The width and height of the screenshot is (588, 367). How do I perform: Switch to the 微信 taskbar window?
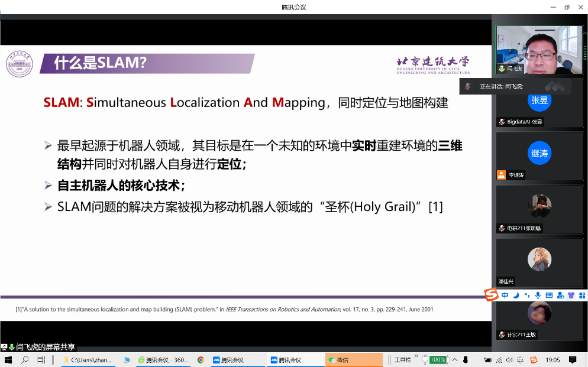pyautogui.click(x=354, y=360)
